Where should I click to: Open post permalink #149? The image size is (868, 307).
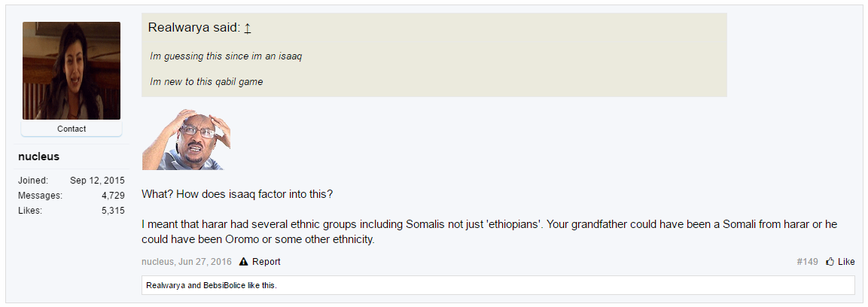(x=807, y=262)
